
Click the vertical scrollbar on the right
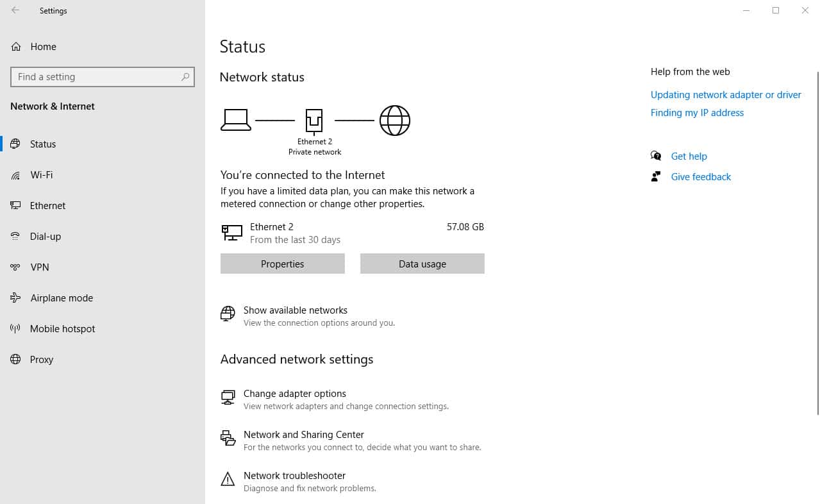pyautogui.click(x=817, y=242)
